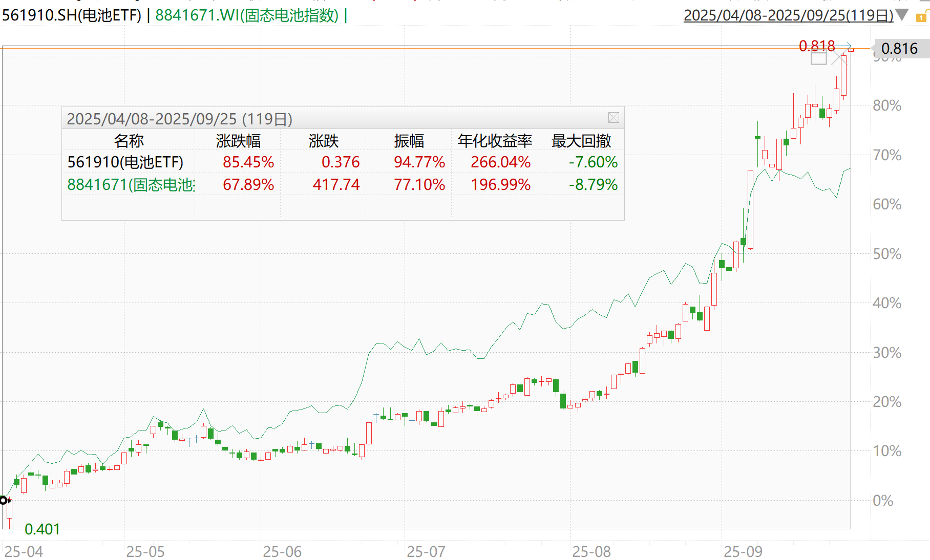
Task: Select the 8841671 固态电池 row in table
Action: coord(131,185)
